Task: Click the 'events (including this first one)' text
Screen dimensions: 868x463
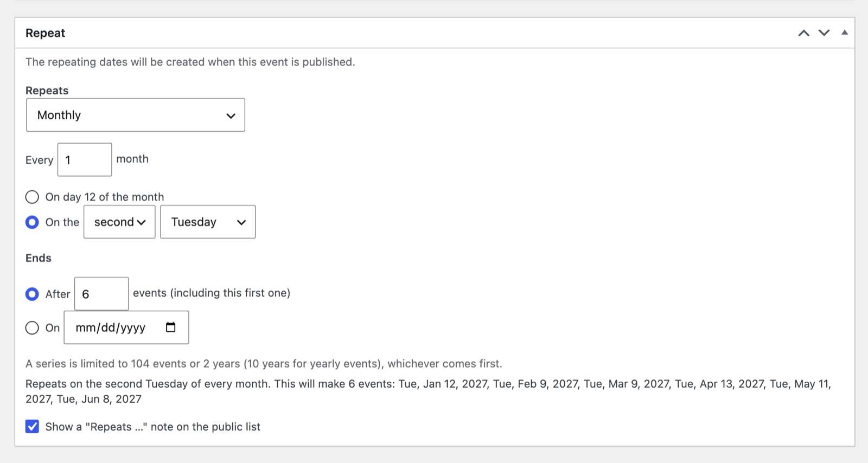Action: click(212, 293)
